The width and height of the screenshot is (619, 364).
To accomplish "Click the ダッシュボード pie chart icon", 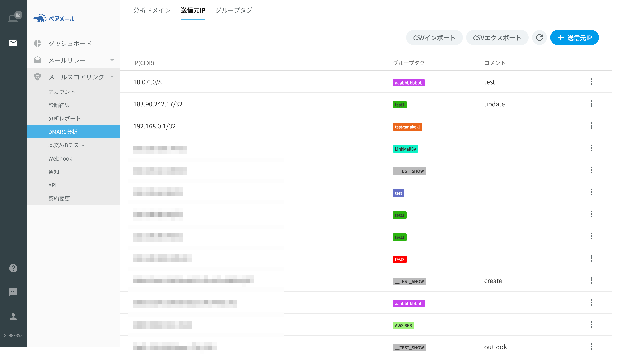I will pyautogui.click(x=37, y=44).
